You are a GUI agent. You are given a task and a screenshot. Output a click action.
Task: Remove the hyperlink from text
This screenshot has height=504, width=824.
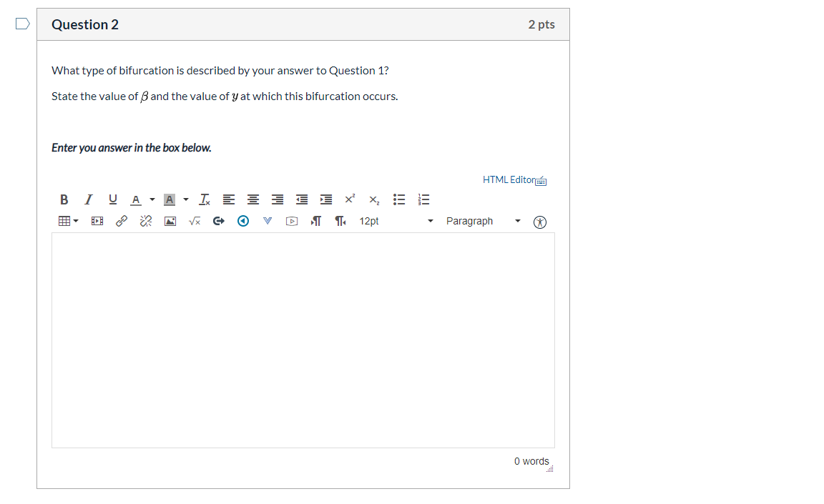point(146,221)
